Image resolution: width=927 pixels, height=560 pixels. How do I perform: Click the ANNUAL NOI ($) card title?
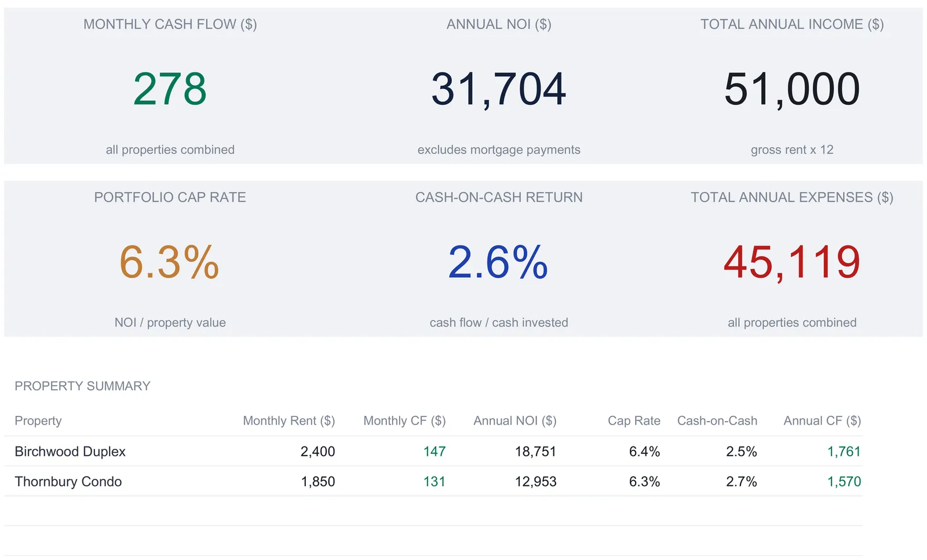pyautogui.click(x=499, y=24)
